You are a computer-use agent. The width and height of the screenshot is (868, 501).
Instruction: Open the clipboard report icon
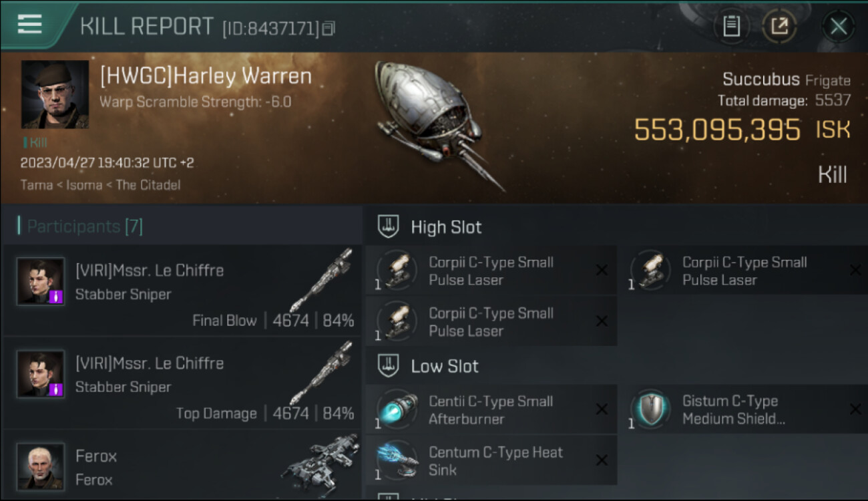pyautogui.click(x=731, y=26)
